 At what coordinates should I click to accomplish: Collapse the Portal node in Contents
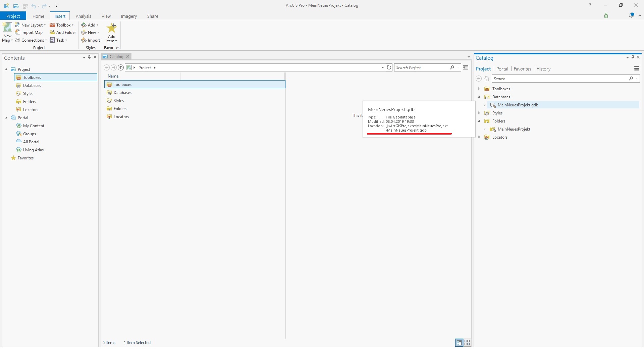pyautogui.click(x=6, y=118)
